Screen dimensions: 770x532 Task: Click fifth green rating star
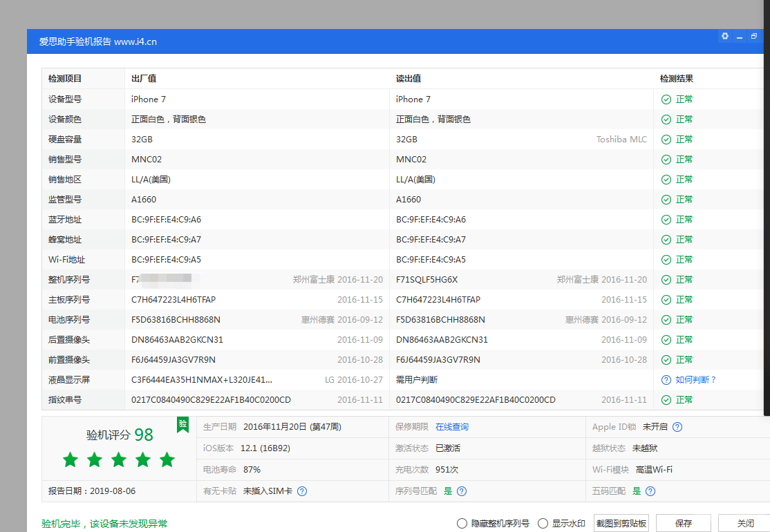167,460
